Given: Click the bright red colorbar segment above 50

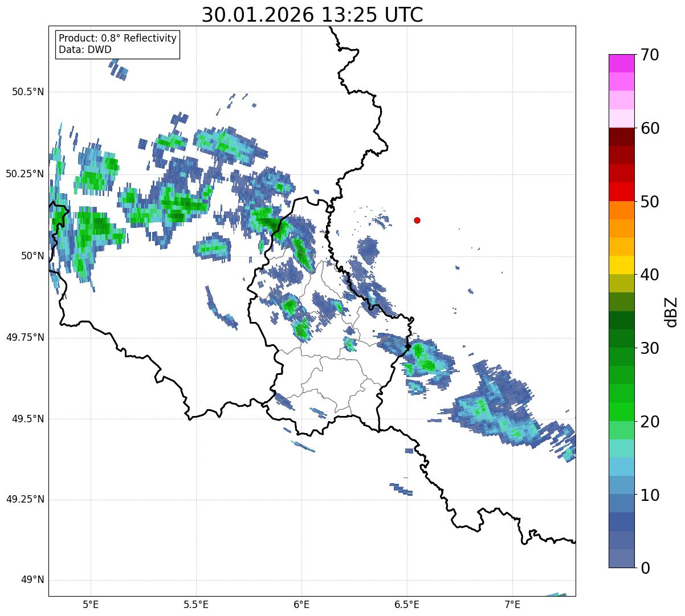Looking at the screenshot, I should (x=622, y=192).
